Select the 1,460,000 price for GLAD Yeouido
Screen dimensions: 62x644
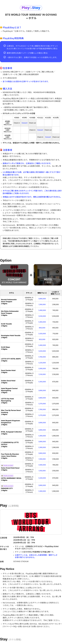tap(42, 322)
